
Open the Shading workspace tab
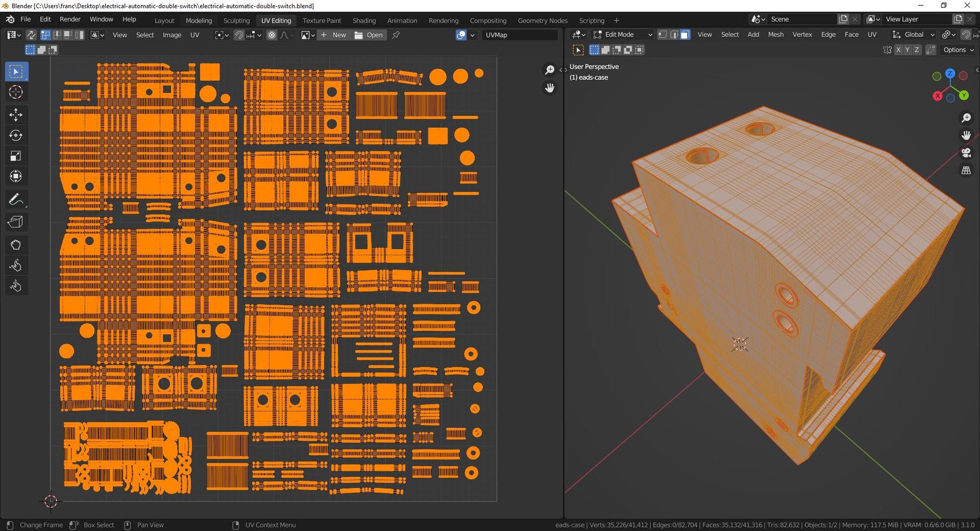click(364, 20)
